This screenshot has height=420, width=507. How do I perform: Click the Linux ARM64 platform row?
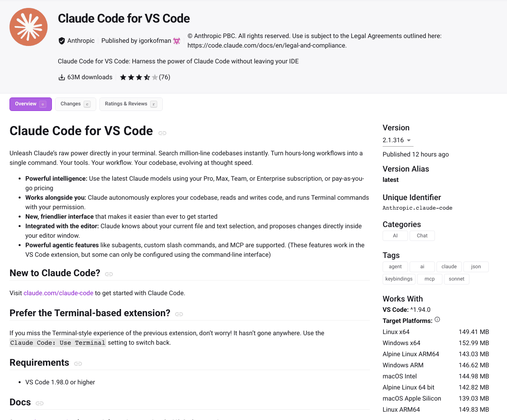[x=436, y=410]
